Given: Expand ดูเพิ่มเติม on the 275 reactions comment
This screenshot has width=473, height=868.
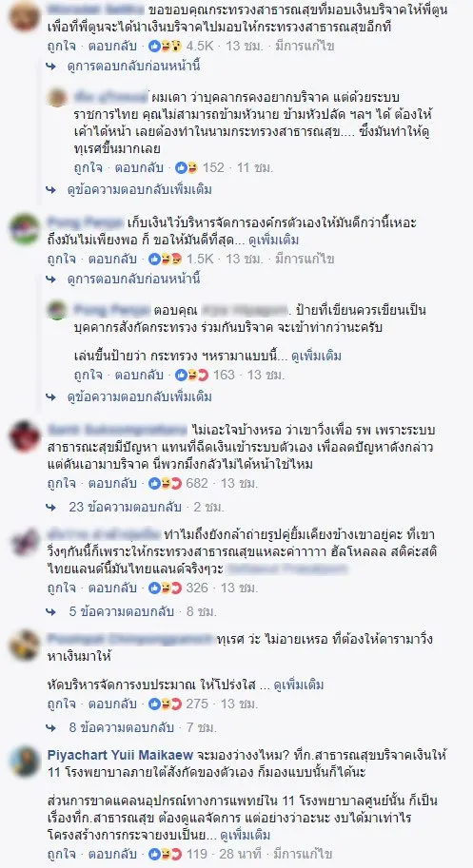Looking at the screenshot, I should (x=299, y=685).
